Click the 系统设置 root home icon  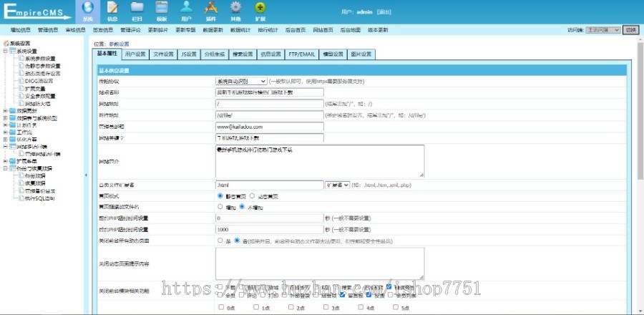coord(6,43)
